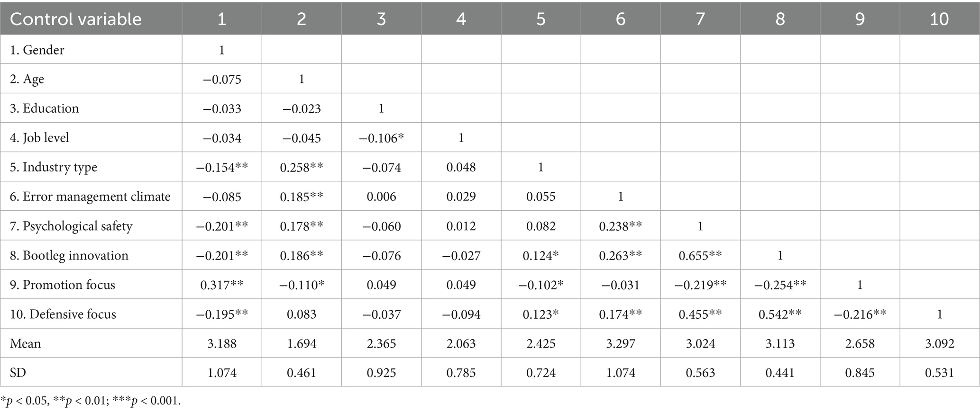Screen dimensions: 980x412
Task: Click the 'Control variable' header cell
Action: (x=76, y=19)
